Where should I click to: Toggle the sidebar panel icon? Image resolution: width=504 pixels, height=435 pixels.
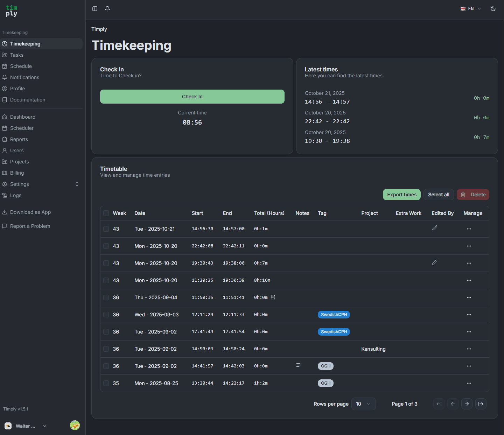point(95,9)
